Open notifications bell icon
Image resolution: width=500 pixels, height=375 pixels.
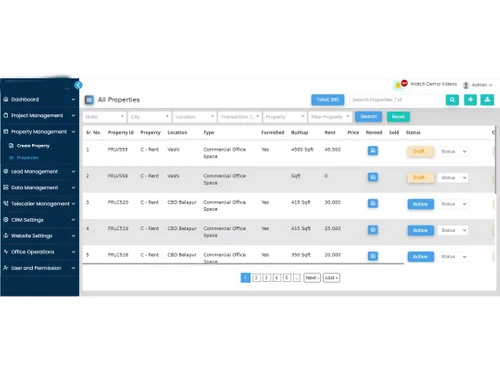(x=398, y=85)
